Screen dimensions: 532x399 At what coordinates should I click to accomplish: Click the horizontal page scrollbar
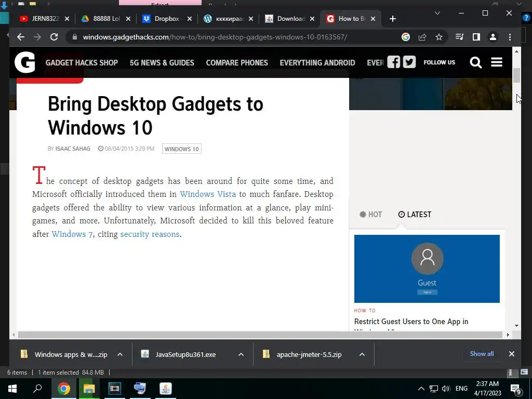point(260,335)
